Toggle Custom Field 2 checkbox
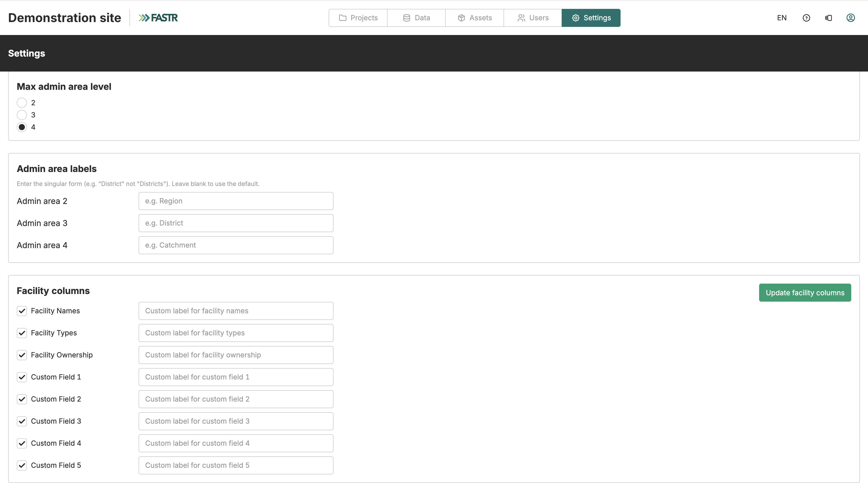The height and width of the screenshot is (483, 868). click(x=22, y=399)
